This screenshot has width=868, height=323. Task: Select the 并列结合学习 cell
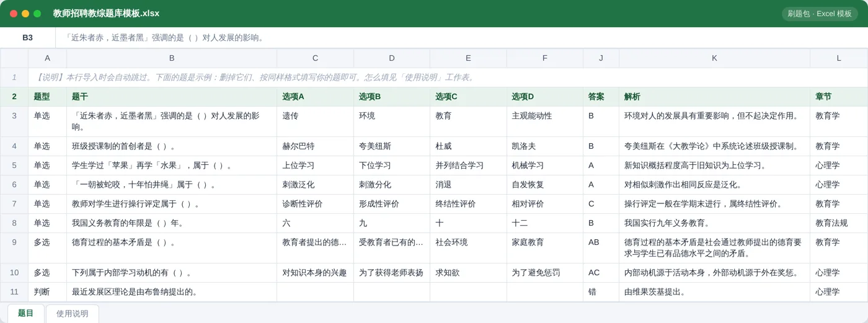coord(468,166)
